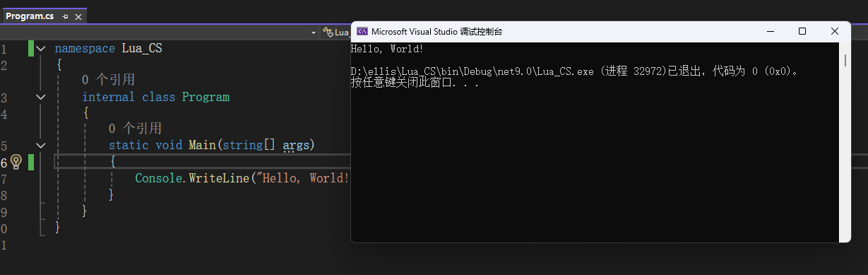Click the "string[]" type in Main signature
This screenshot has height=275, width=868.
249,145
